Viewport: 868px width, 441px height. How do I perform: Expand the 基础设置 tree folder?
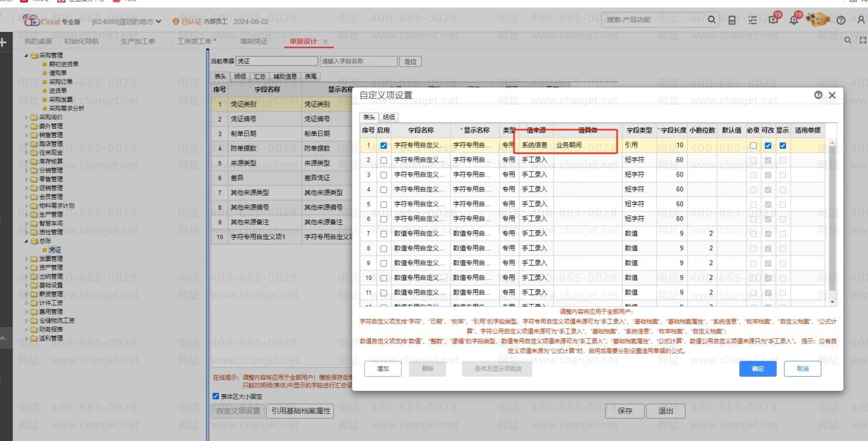26,285
